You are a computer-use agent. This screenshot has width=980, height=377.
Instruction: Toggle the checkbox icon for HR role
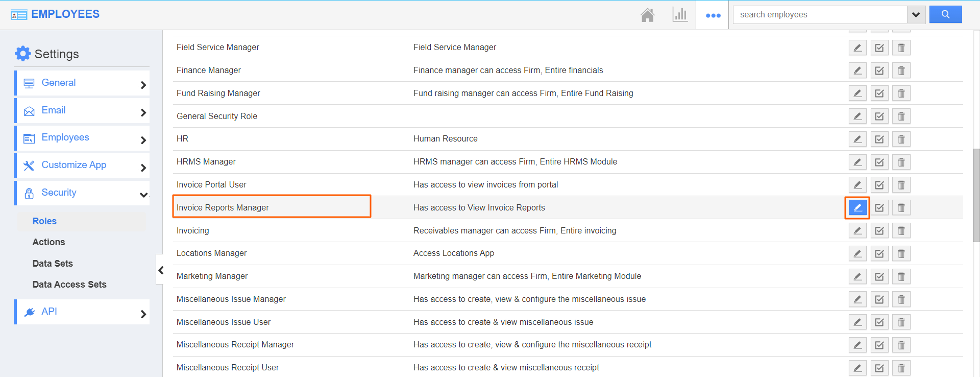click(879, 139)
